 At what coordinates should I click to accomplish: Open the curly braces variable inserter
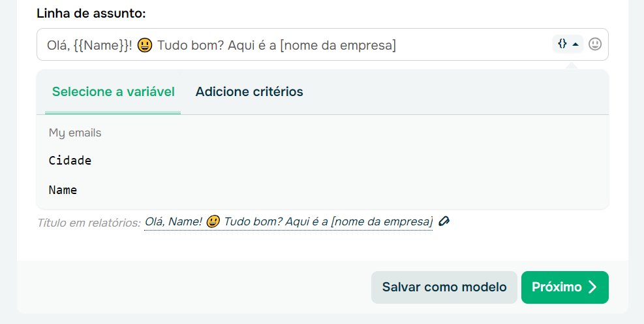pos(562,44)
